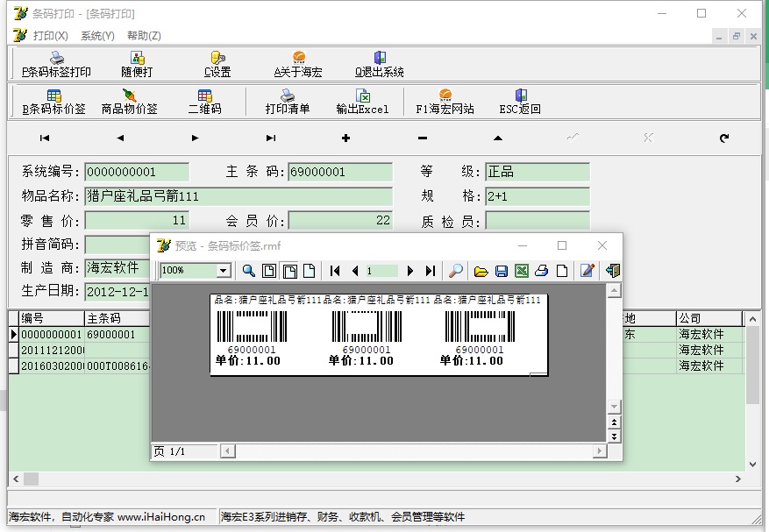The width and height of the screenshot is (769, 532).
Task: Go to next page in preview
Action: [410, 271]
